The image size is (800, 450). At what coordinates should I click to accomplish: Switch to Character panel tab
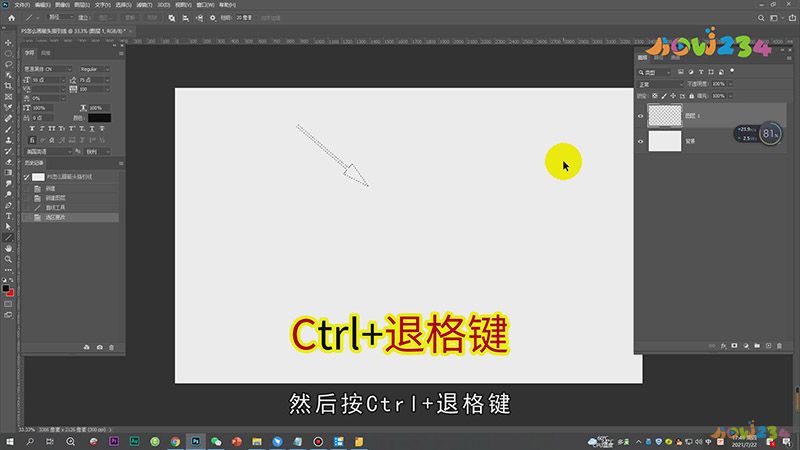[30, 53]
